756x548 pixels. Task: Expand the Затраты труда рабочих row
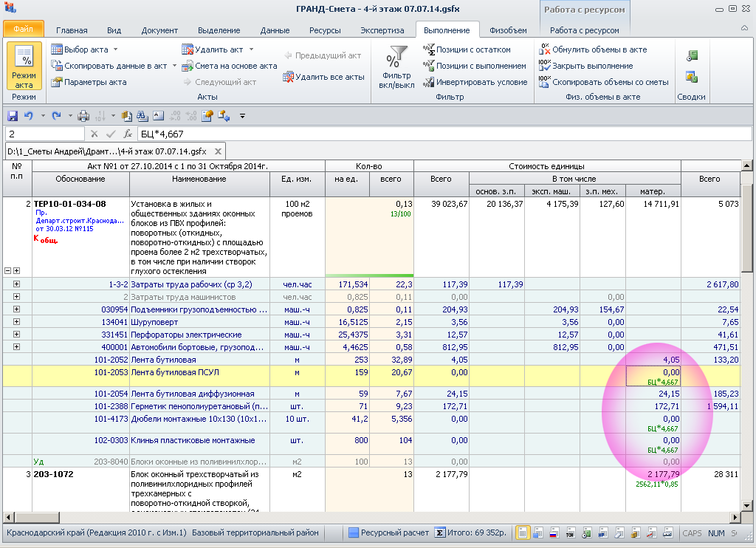click(x=16, y=284)
